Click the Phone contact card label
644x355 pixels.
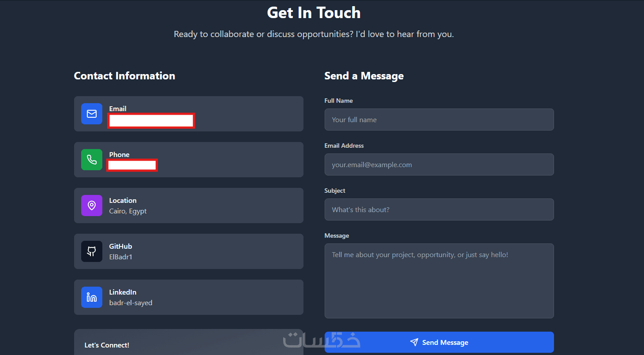[x=119, y=154]
